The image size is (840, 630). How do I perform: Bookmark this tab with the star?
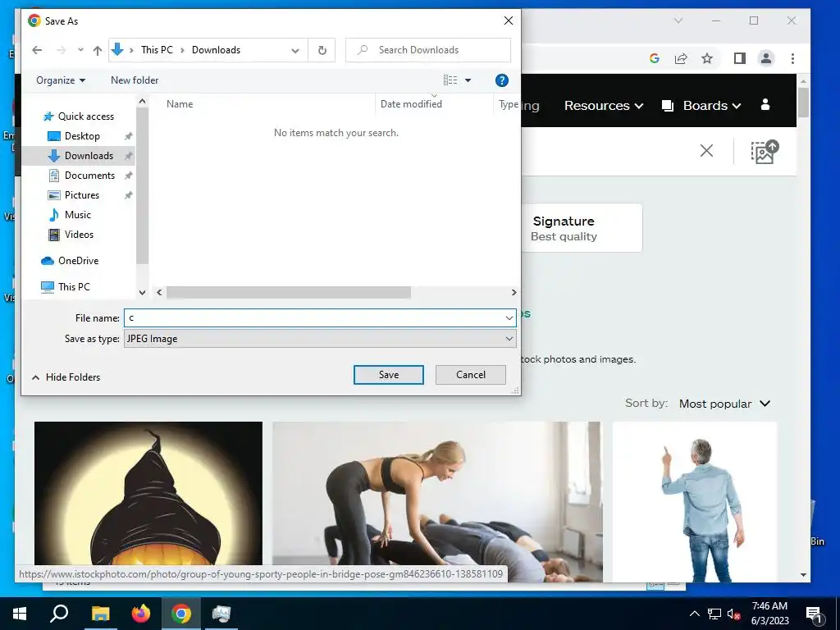pyautogui.click(x=707, y=58)
